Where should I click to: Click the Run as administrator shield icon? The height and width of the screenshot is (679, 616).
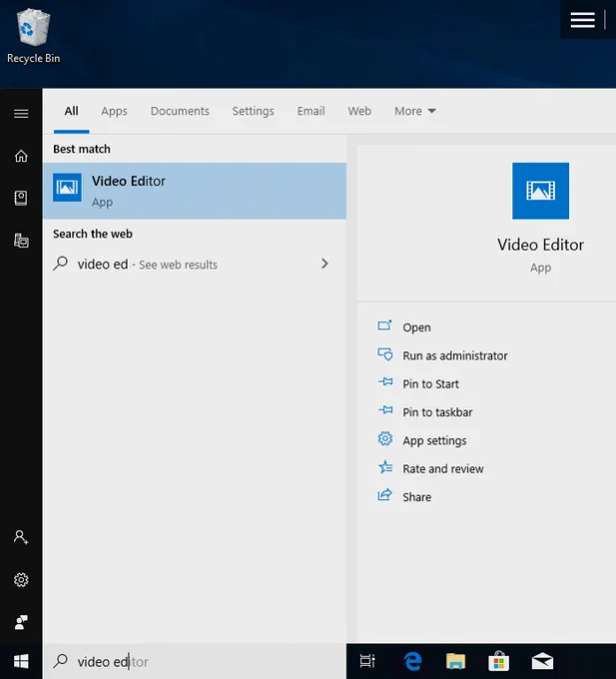(384, 354)
